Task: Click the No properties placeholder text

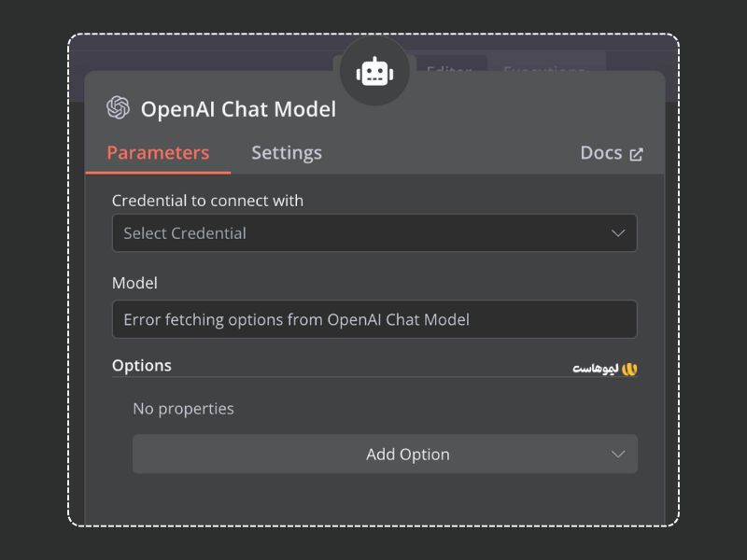Action: (x=183, y=409)
